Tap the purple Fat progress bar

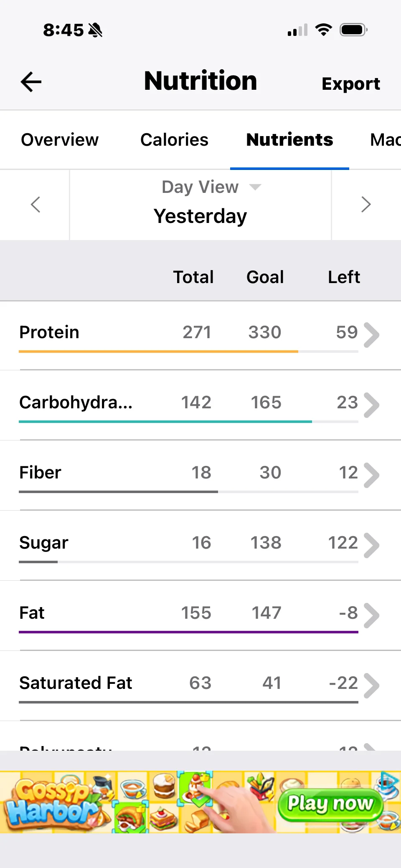pyautogui.click(x=188, y=632)
